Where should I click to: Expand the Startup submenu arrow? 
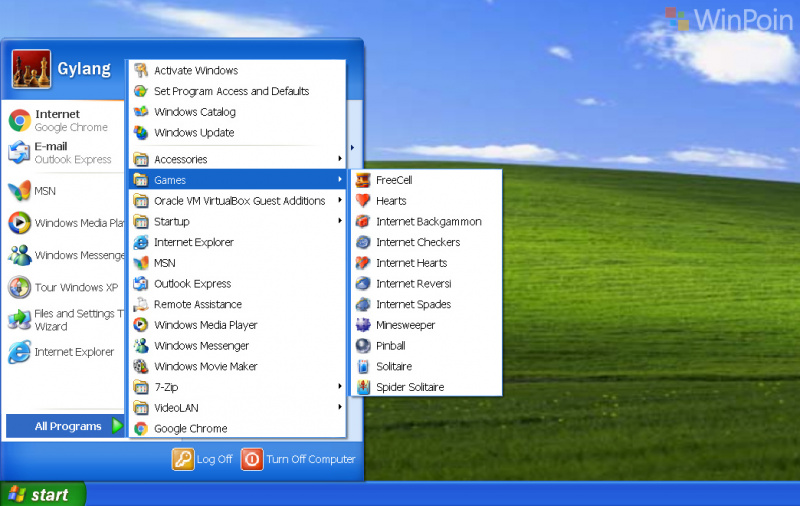coord(340,220)
